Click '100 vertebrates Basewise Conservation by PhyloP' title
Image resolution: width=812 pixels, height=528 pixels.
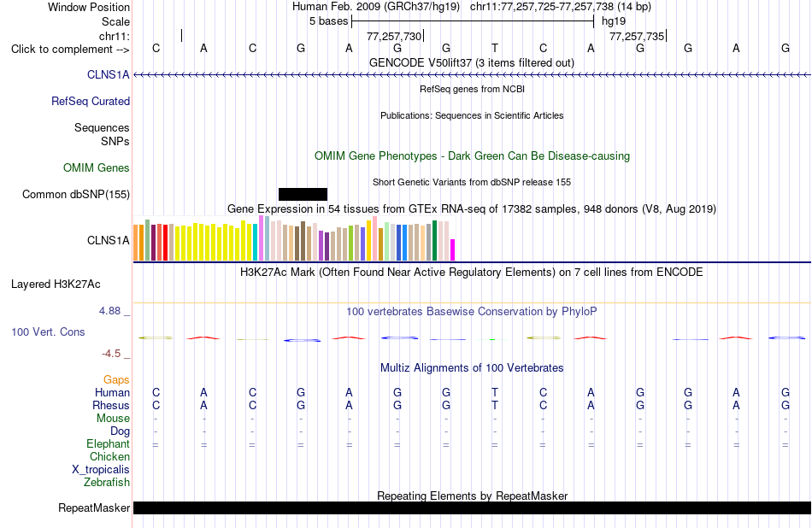pos(472,311)
